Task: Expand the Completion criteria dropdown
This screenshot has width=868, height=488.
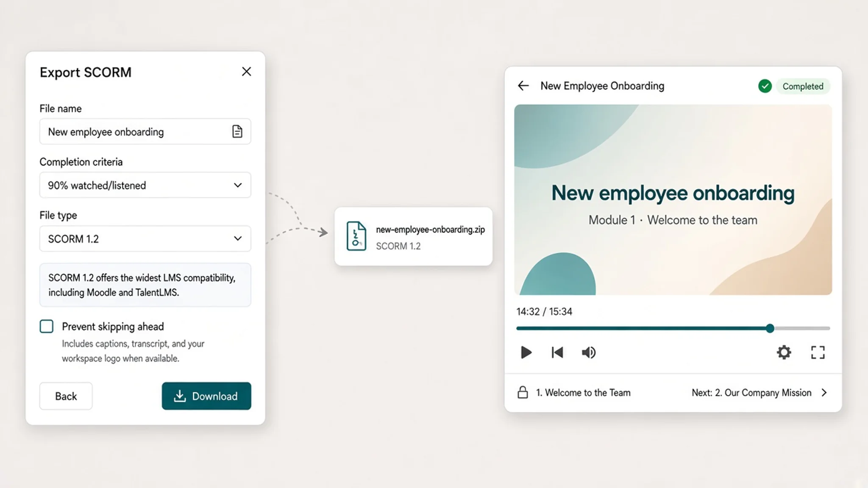Action: [145, 185]
